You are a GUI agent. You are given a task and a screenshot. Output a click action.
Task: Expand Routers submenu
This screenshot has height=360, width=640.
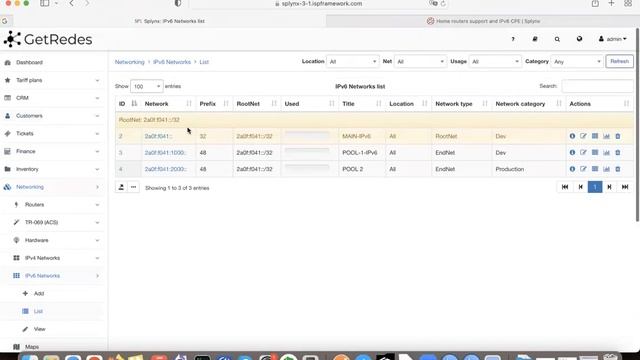coord(52,204)
